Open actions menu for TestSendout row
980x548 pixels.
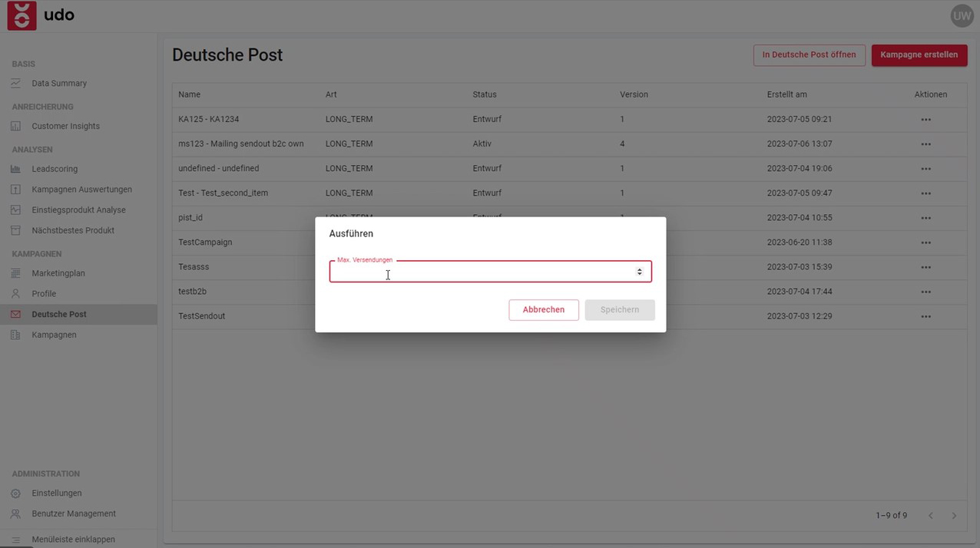coord(925,316)
